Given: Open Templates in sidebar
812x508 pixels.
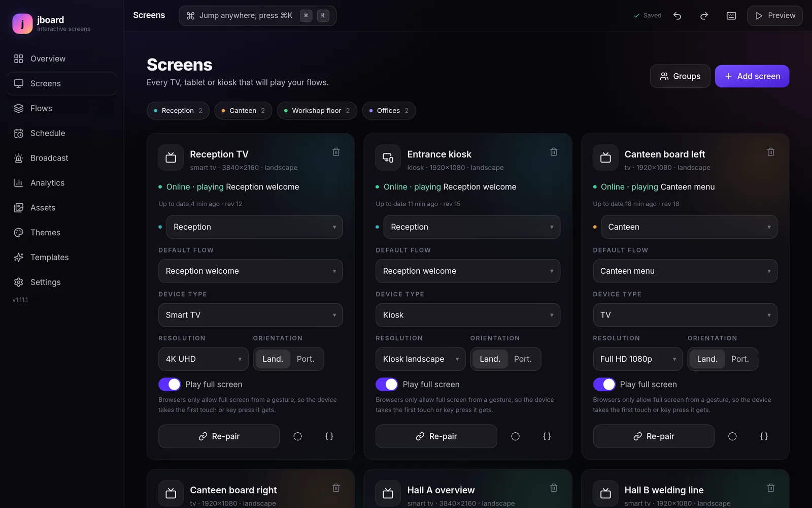Looking at the screenshot, I should pos(62,258).
